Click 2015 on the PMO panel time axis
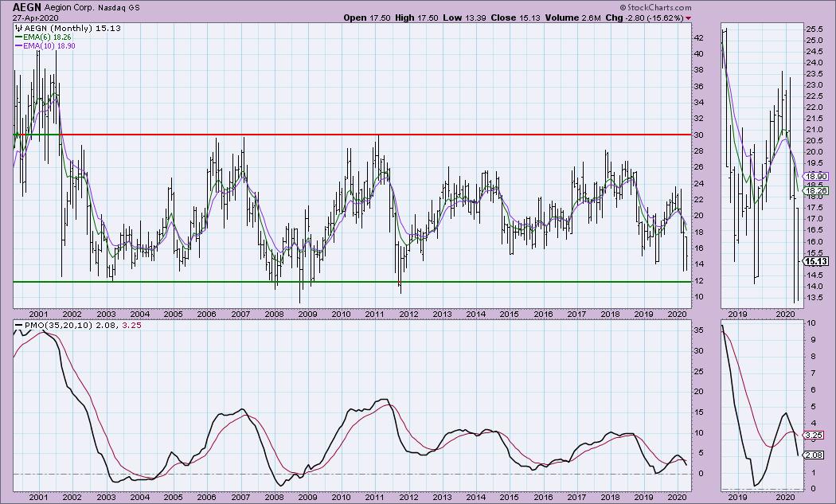 click(x=510, y=497)
